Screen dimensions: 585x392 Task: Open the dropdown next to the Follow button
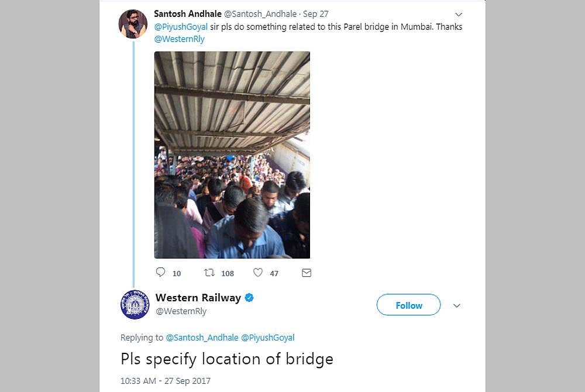coord(457,305)
